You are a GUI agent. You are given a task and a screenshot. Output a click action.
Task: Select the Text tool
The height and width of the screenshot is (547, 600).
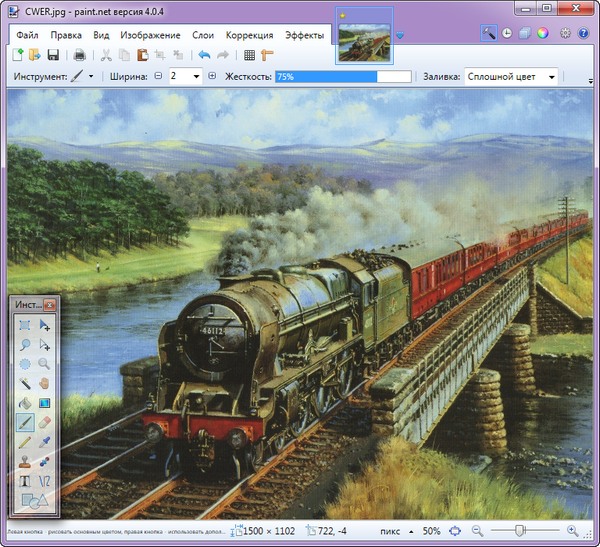25,481
